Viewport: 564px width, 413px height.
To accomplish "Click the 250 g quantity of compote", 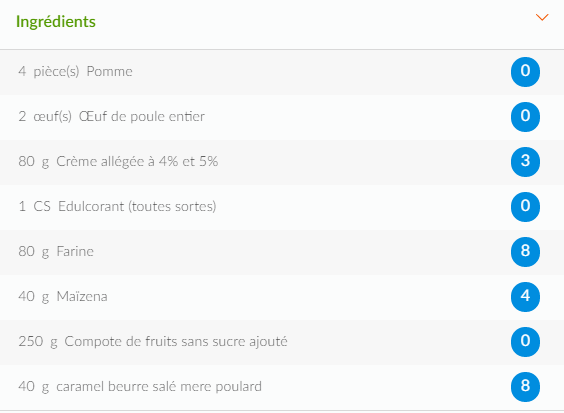I will [38, 342].
